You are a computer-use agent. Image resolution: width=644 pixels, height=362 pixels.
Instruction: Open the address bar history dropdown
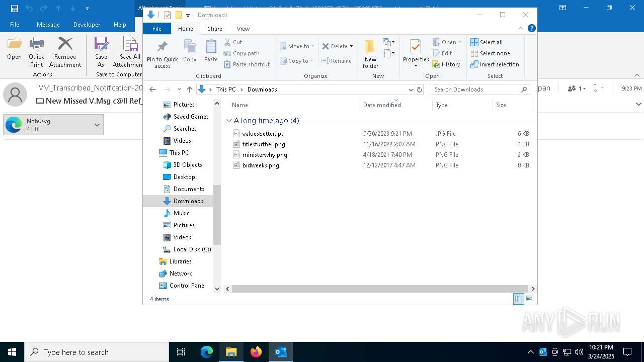[x=411, y=89]
